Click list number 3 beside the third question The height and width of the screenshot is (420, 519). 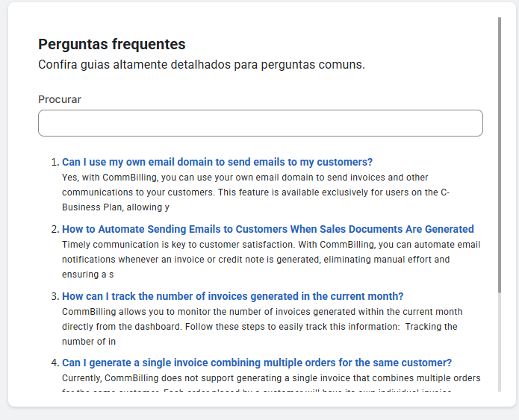(x=54, y=296)
